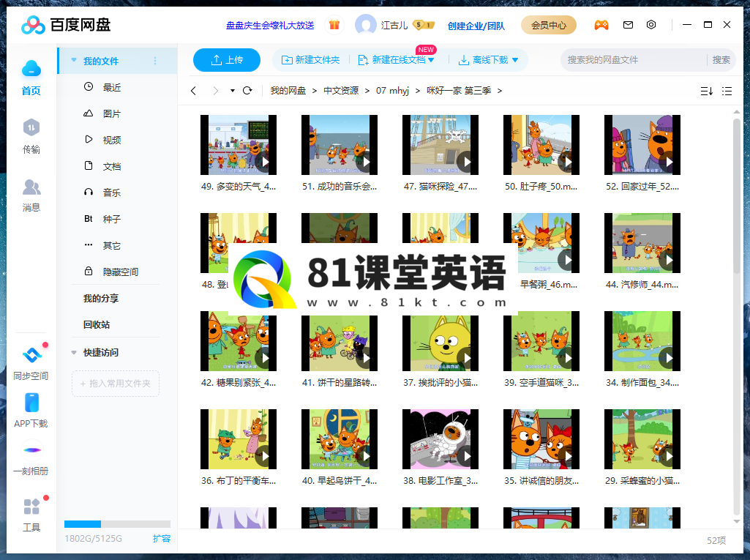Go to 07 mhyj breadcrumb
Image resolution: width=750 pixels, height=560 pixels.
tap(392, 91)
